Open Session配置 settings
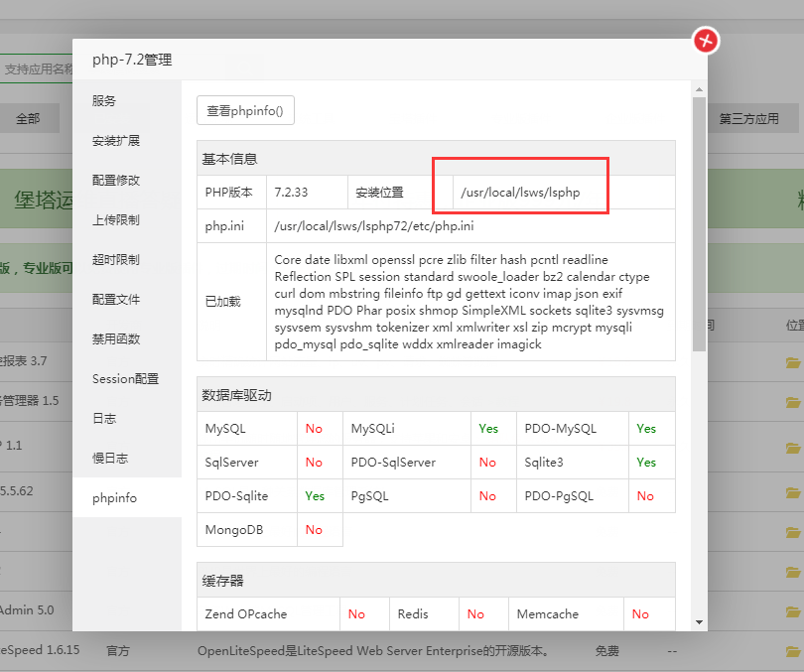This screenshot has width=804, height=672. (x=125, y=379)
